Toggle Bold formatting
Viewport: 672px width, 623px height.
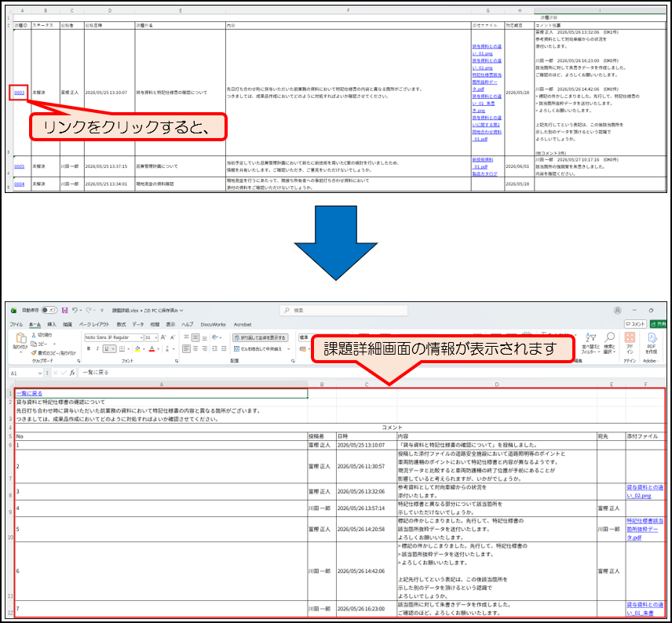pos(89,349)
